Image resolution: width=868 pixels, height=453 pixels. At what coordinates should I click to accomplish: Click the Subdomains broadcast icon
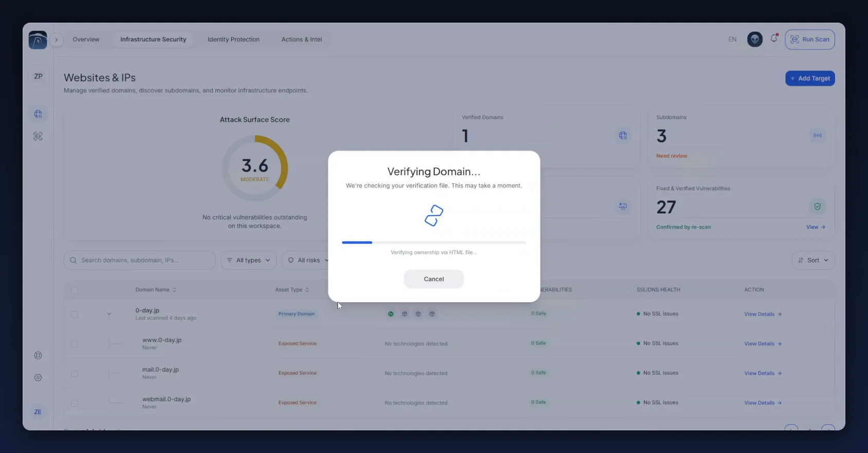(818, 135)
